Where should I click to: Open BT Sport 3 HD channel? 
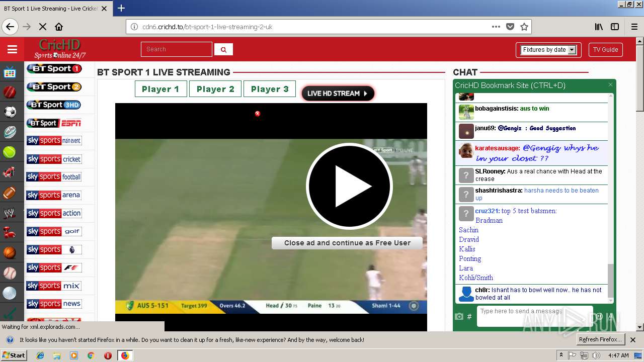click(x=54, y=105)
